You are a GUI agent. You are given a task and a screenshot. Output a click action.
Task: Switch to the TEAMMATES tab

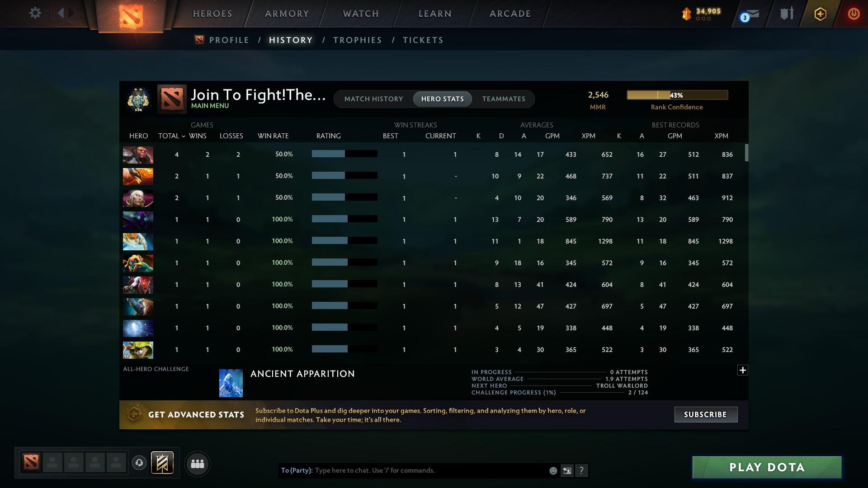[x=504, y=99]
